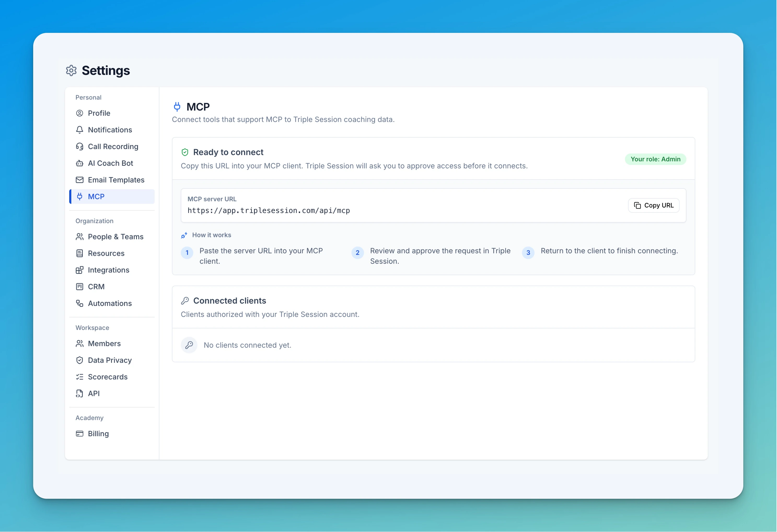The image size is (777, 532).
Task: Click the How it works plug icon
Action: click(x=184, y=235)
